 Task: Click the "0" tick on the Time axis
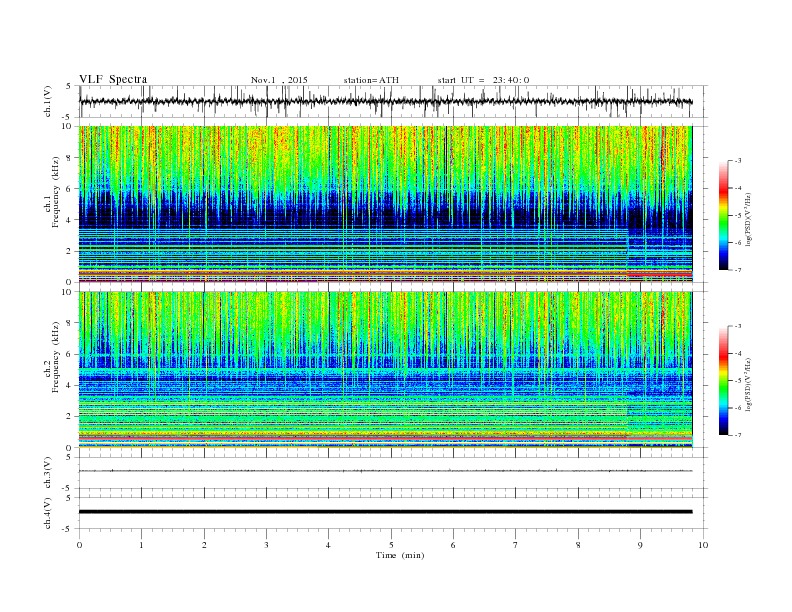pyautogui.click(x=79, y=545)
